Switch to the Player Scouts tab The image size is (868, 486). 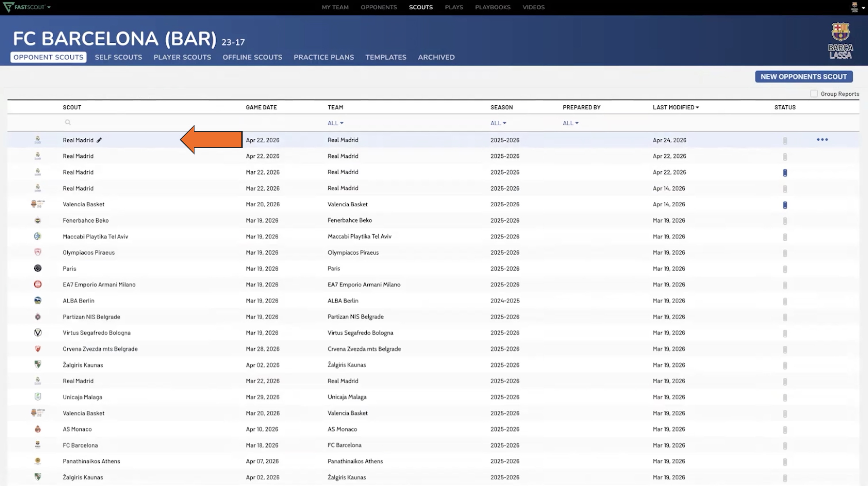(x=182, y=57)
